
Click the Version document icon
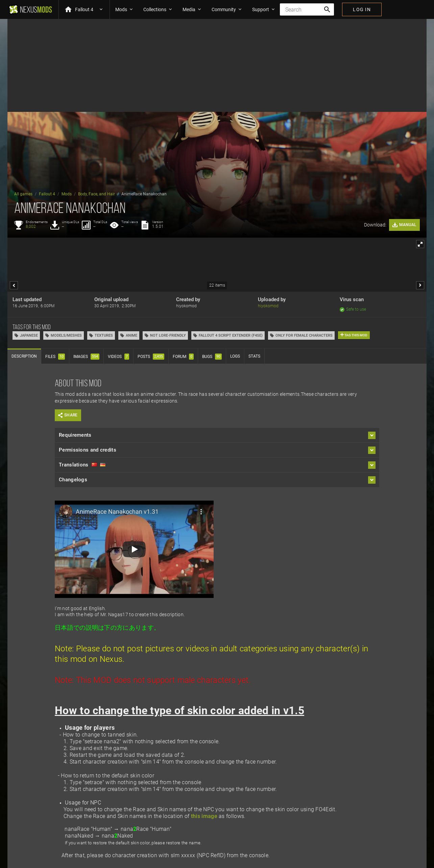click(145, 225)
